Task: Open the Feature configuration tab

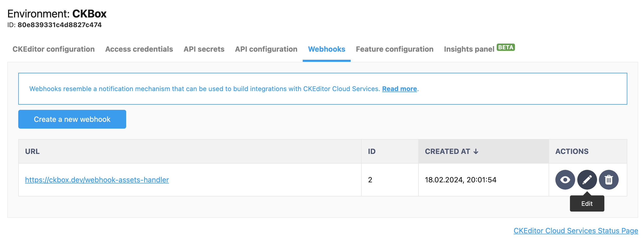Action: pos(394,49)
